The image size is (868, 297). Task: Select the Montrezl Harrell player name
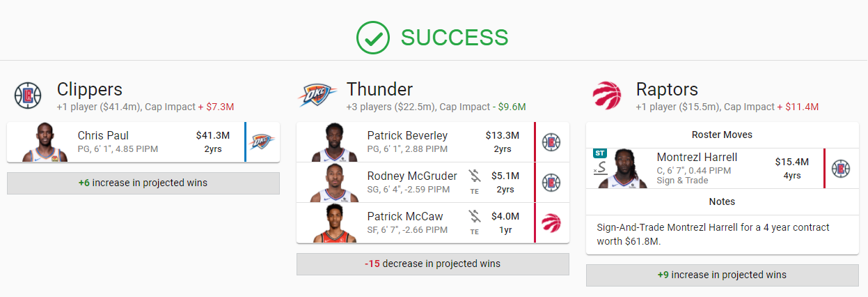tap(697, 158)
